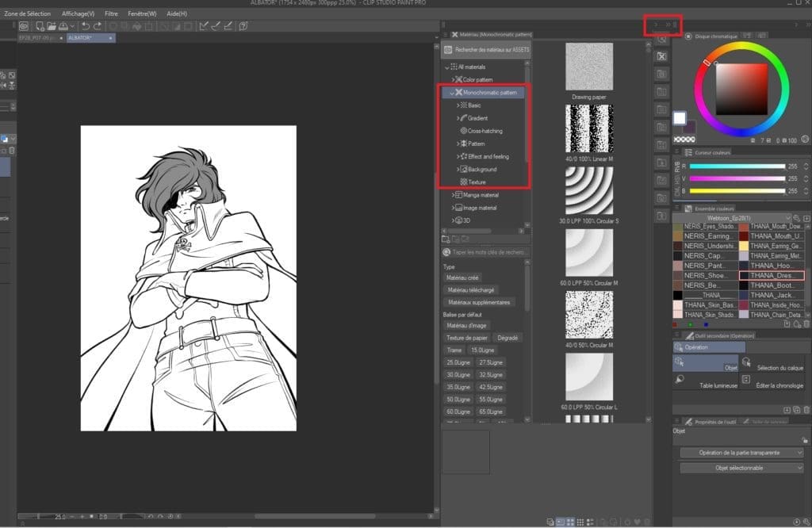This screenshot has height=528, width=812.
Task: Click lock icon in Objet tool properties
Action: [805, 440]
